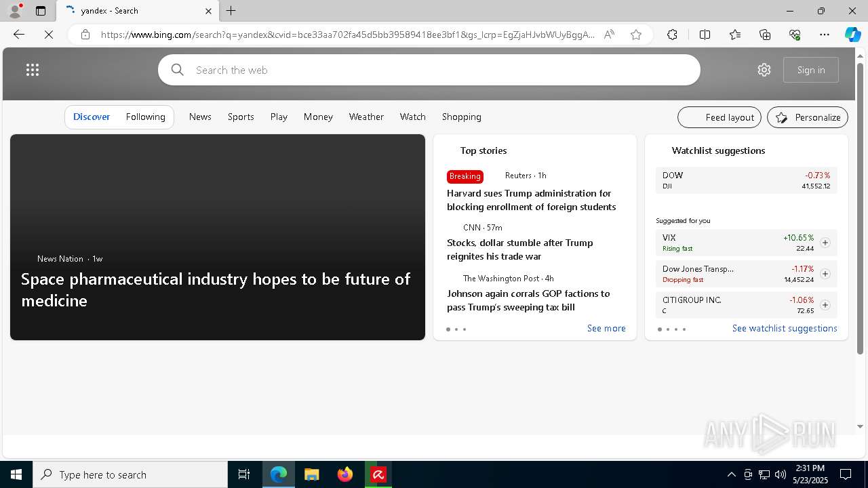Open File Explorer from taskbar
Image resolution: width=868 pixels, height=488 pixels.
pos(311,474)
